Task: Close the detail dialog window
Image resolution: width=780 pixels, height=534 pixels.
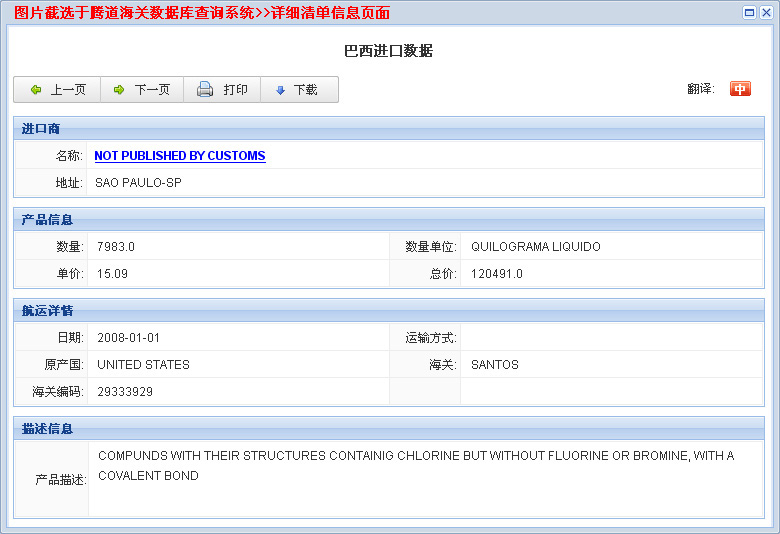Action: [x=766, y=12]
